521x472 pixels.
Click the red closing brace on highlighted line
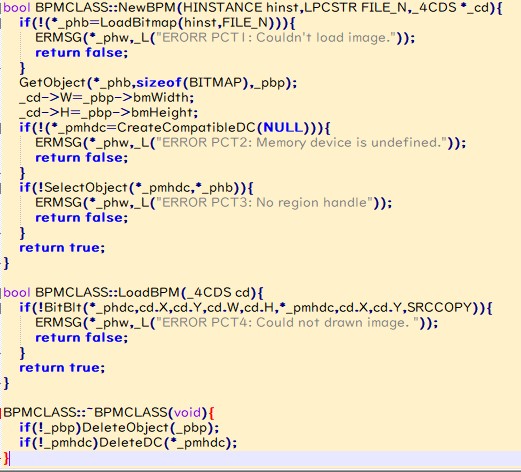coord(6,458)
